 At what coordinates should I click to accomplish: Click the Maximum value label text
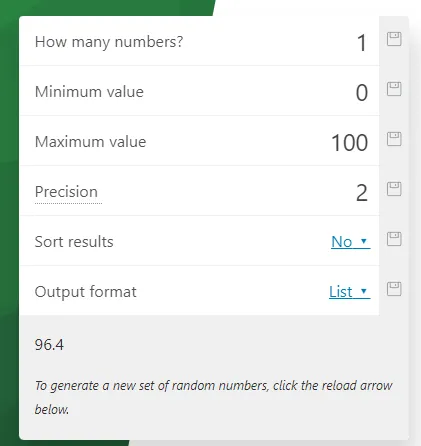(x=90, y=142)
